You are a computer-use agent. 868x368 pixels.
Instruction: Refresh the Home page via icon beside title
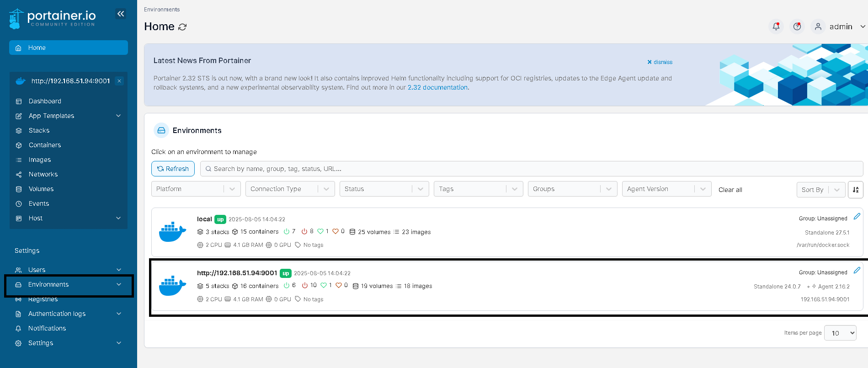(x=182, y=27)
